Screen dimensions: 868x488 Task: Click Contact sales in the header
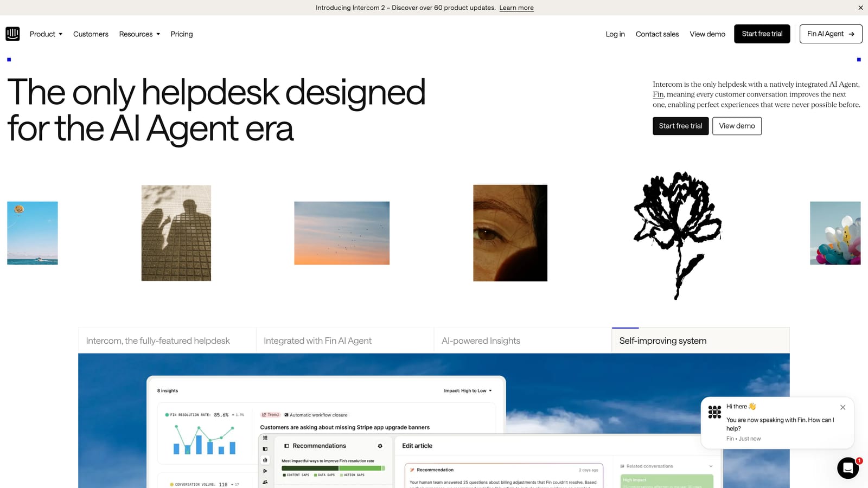(657, 34)
